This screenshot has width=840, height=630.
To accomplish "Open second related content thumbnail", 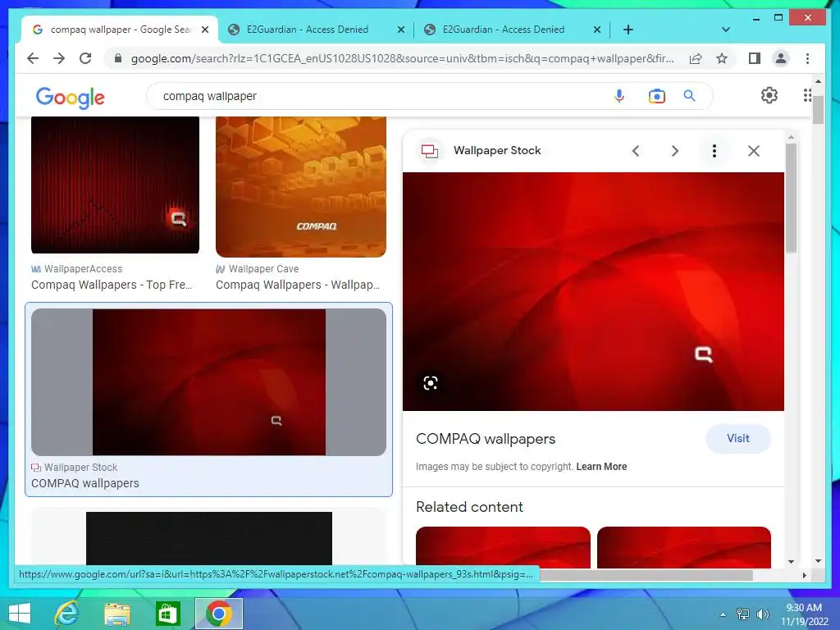I will [x=684, y=547].
